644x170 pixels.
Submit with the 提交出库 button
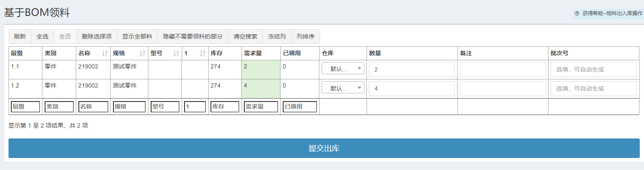[324, 148]
